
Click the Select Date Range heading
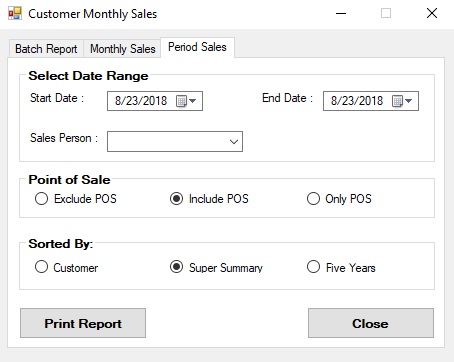pos(88,76)
